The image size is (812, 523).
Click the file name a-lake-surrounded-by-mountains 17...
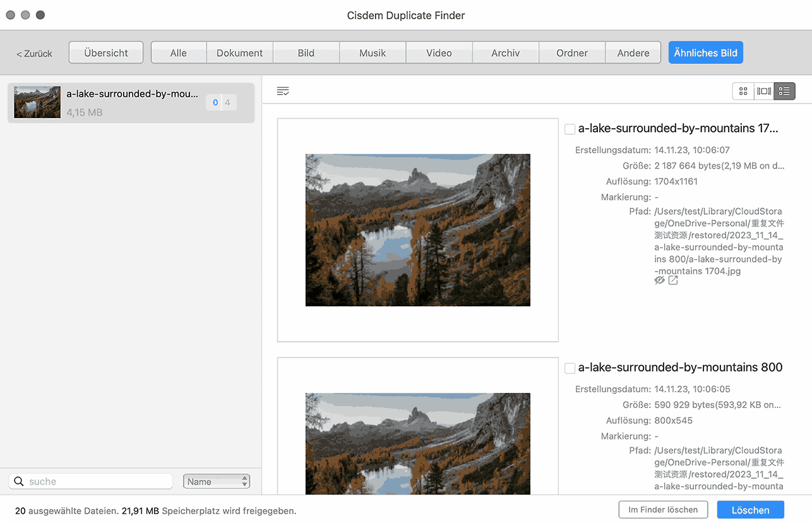tap(678, 128)
